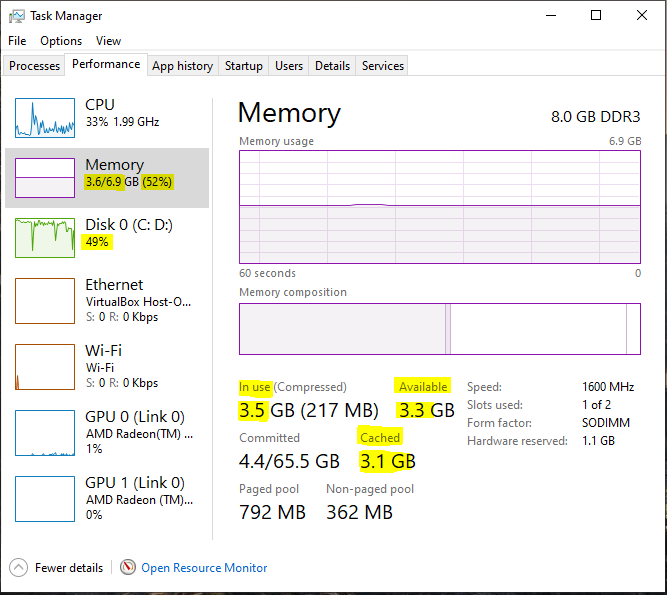This screenshot has width=667, height=595.
Task: Open the Options menu
Action: click(x=61, y=41)
